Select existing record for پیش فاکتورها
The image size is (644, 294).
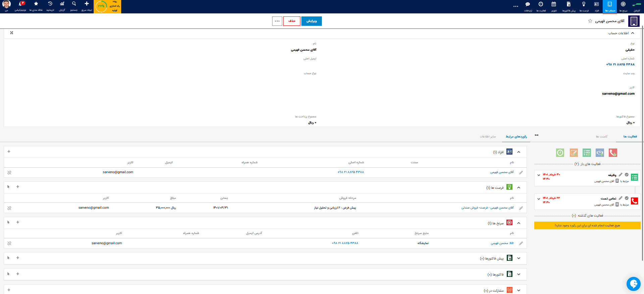[x=8, y=258]
